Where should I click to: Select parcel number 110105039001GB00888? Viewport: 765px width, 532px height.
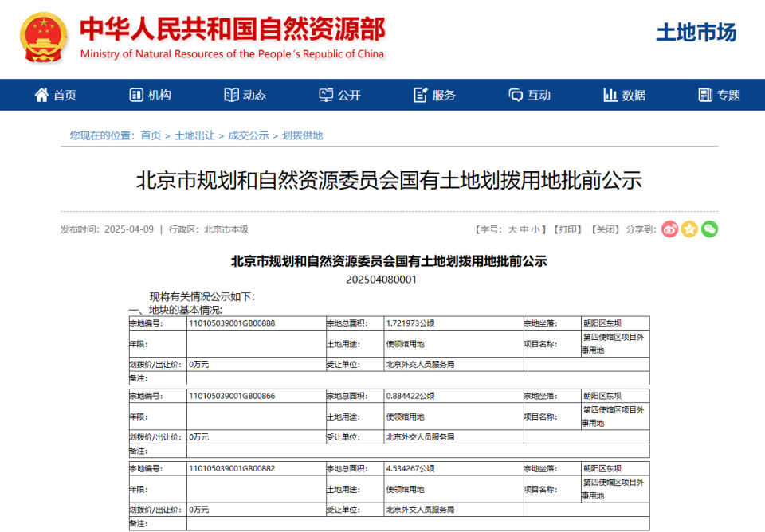tap(232, 323)
